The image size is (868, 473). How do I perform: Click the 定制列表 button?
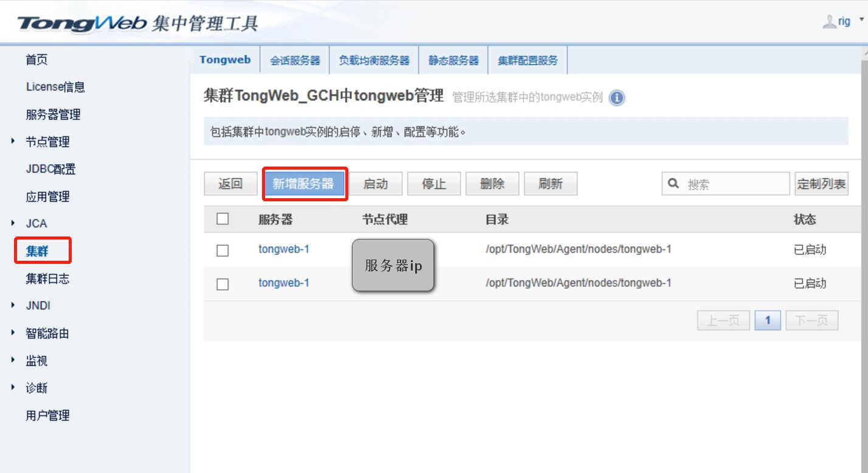pyautogui.click(x=821, y=184)
